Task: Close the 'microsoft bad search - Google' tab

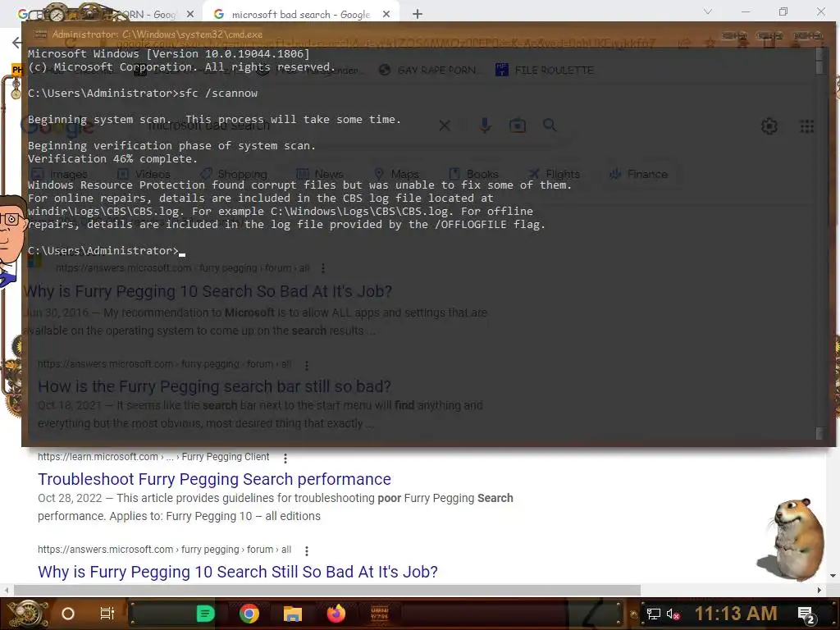Action: pyautogui.click(x=386, y=15)
